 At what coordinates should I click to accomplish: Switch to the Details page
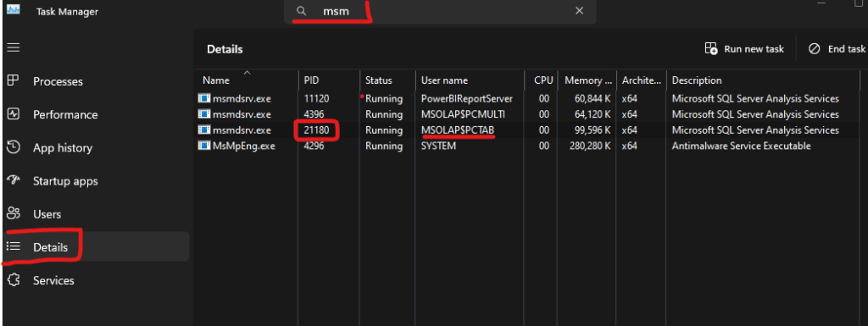[97, 247]
